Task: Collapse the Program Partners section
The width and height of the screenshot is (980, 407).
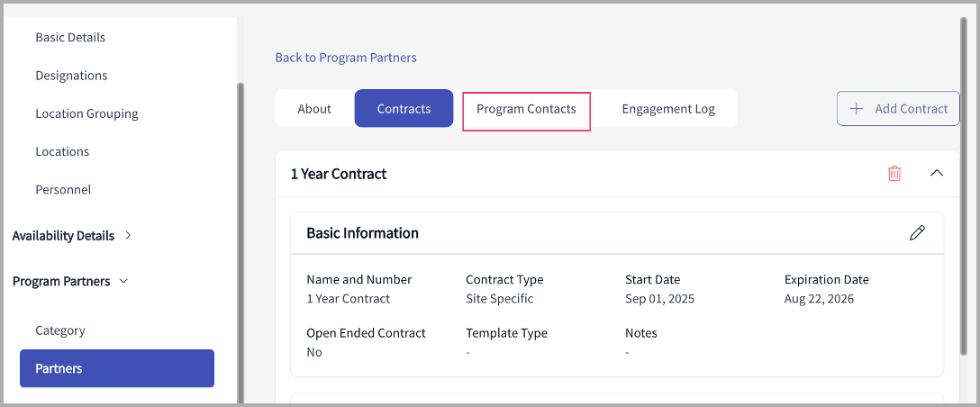Action: click(x=124, y=281)
